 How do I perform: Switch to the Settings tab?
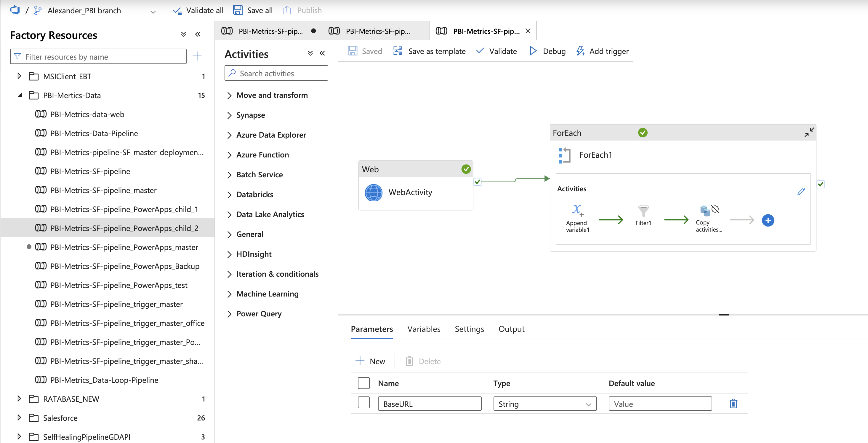[x=469, y=329]
